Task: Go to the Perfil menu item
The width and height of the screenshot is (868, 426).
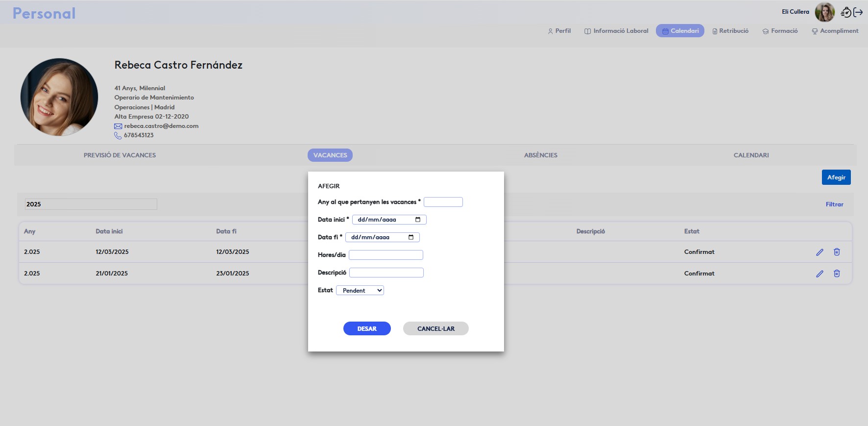Action: pos(559,31)
